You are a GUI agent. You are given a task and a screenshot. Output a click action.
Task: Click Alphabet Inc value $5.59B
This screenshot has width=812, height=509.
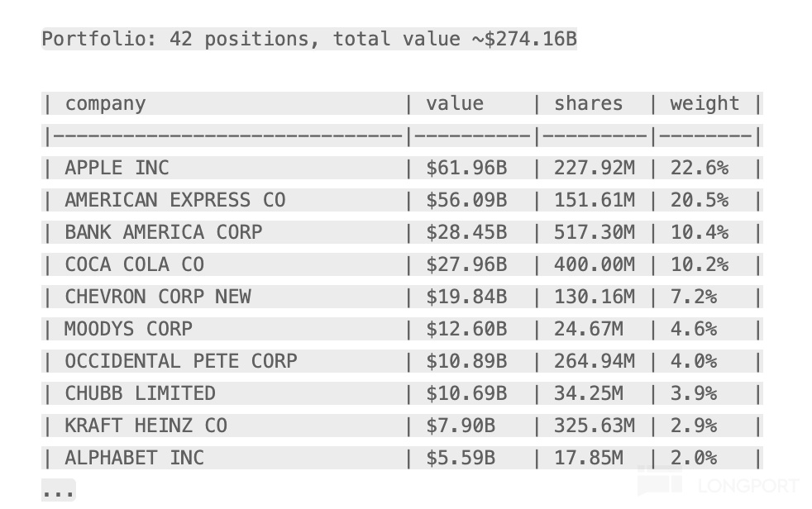pos(461,458)
